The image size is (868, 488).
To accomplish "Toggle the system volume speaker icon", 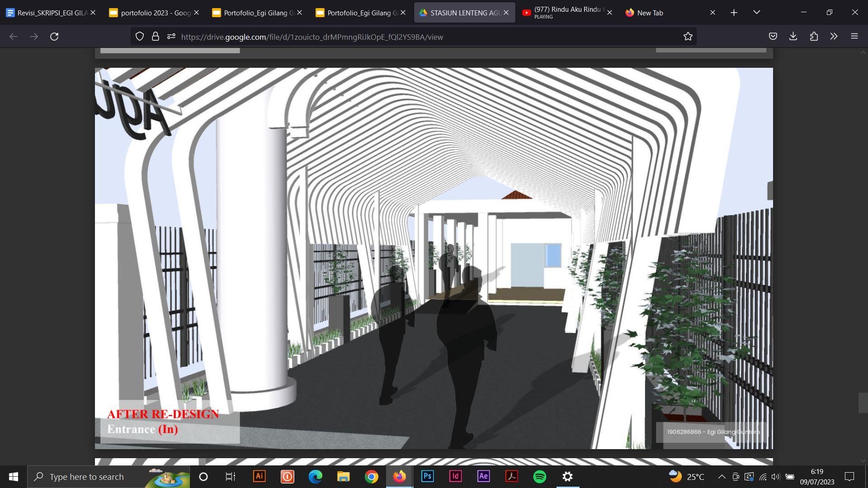I will click(x=776, y=477).
